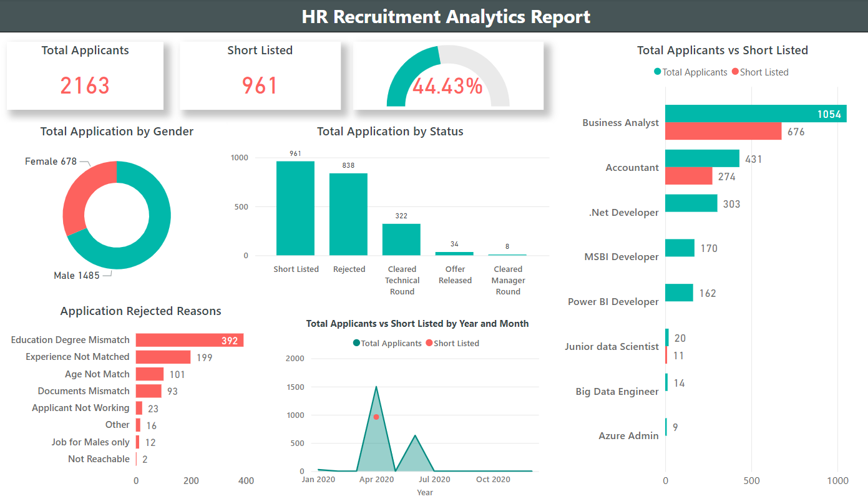
Task: Click the Total Applicants card showing 2163
Action: [x=85, y=76]
